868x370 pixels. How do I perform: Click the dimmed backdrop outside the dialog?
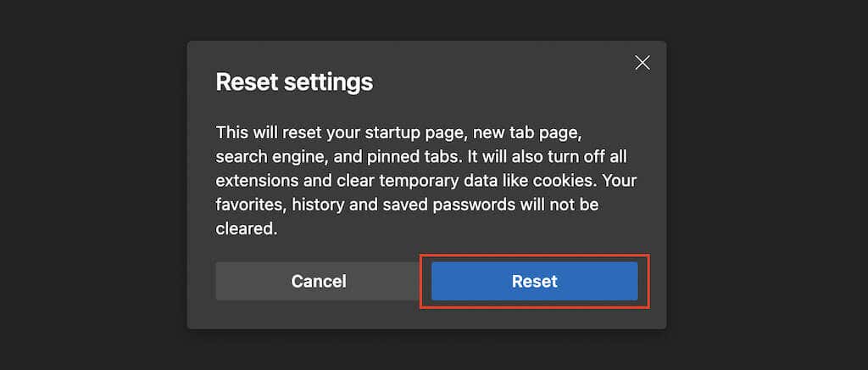(x=93, y=185)
